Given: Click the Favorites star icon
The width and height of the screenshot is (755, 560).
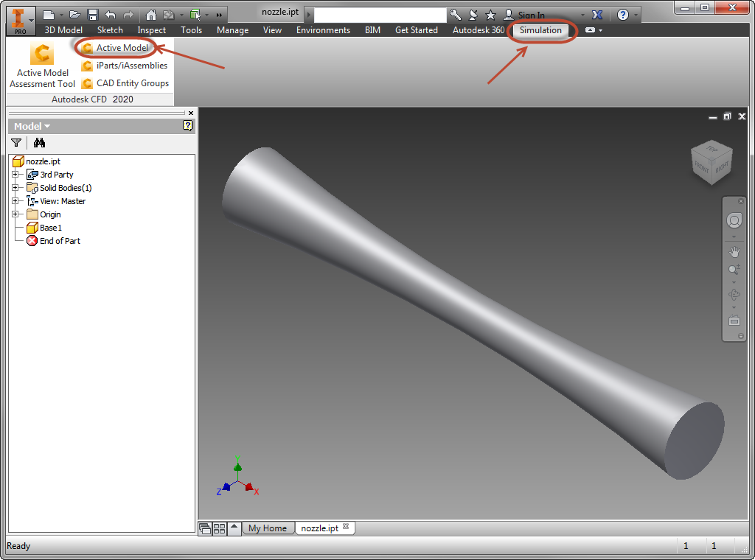Looking at the screenshot, I should [x=490, y=15].
